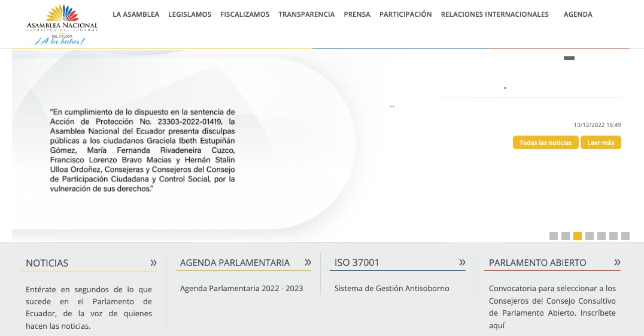Jump to the fifth carousel slide
644x336 pixels.
(x=602, y=236)
